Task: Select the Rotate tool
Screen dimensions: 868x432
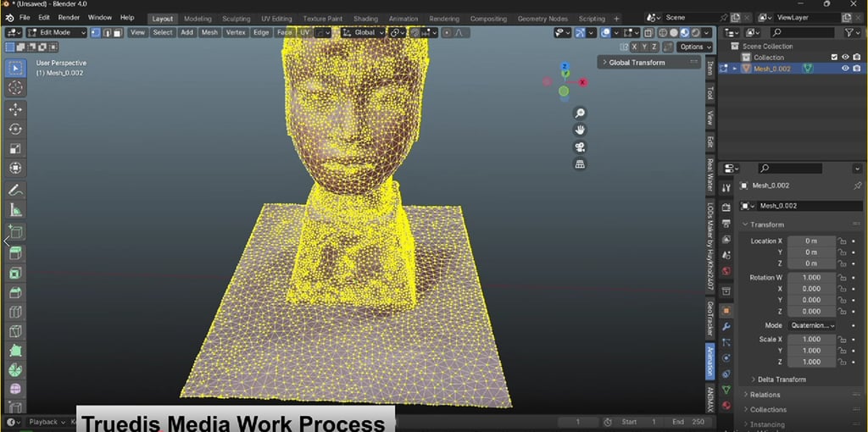Action: click(x=15, y=129)
